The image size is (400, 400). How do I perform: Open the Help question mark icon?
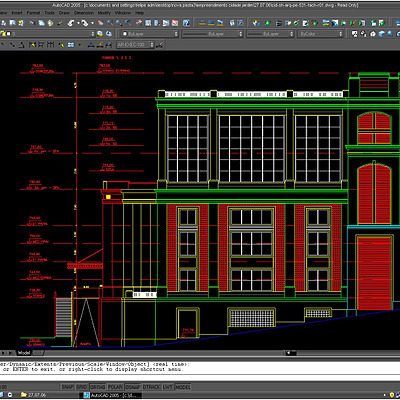[187, 23]
